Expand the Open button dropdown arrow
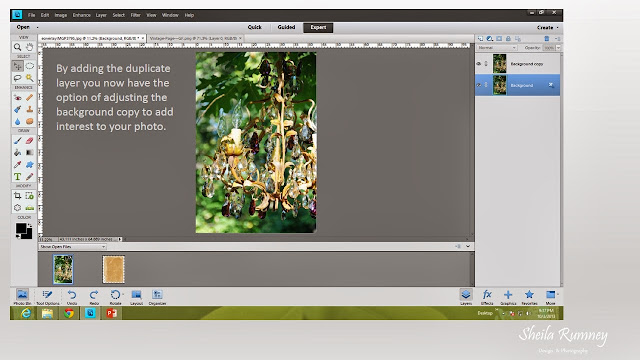Image resolution: width=640 pixels, height=360 pixels. [38, 27]
